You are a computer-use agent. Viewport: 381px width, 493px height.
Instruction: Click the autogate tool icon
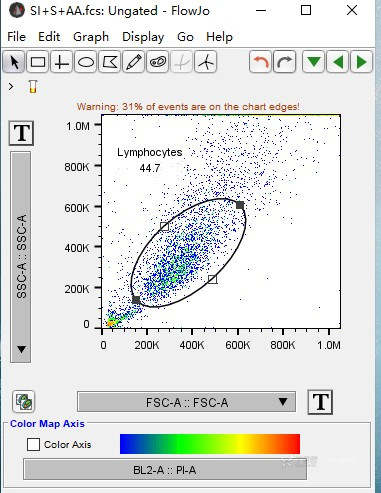pyautogui.click(x=158, y=62)
